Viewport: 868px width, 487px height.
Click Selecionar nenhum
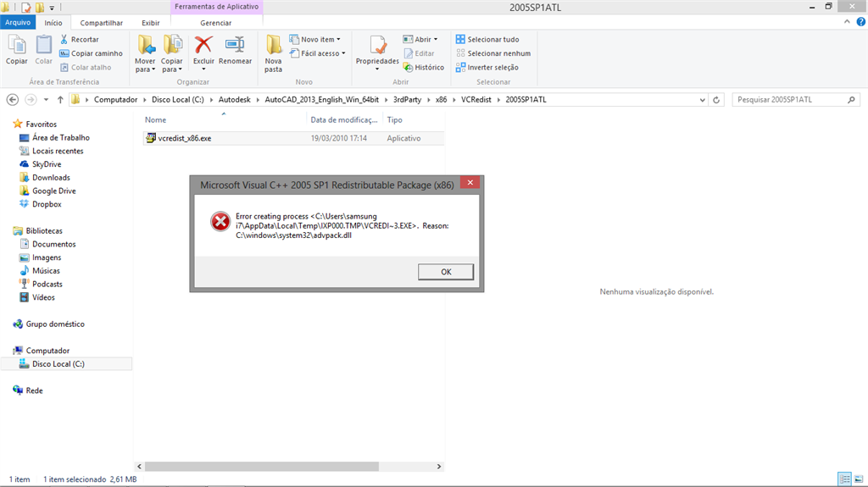[493, 53]
